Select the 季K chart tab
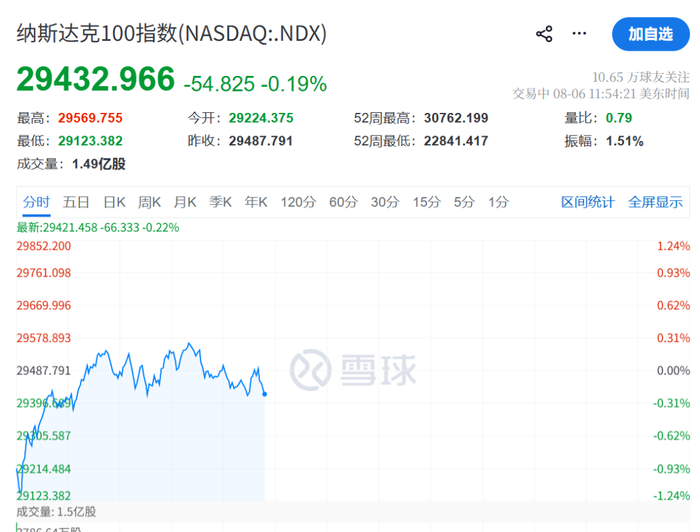This screenshot has width=700, height=532. point(221,202)
